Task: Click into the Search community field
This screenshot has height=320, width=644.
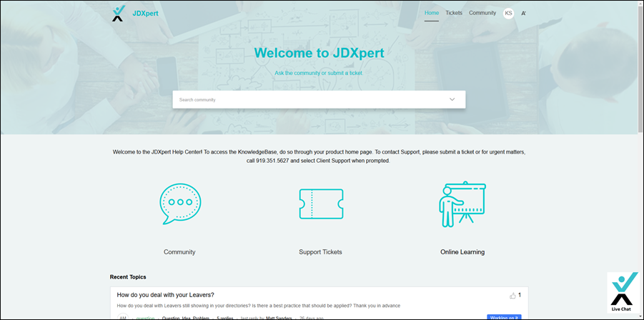Action: (307, 99)
